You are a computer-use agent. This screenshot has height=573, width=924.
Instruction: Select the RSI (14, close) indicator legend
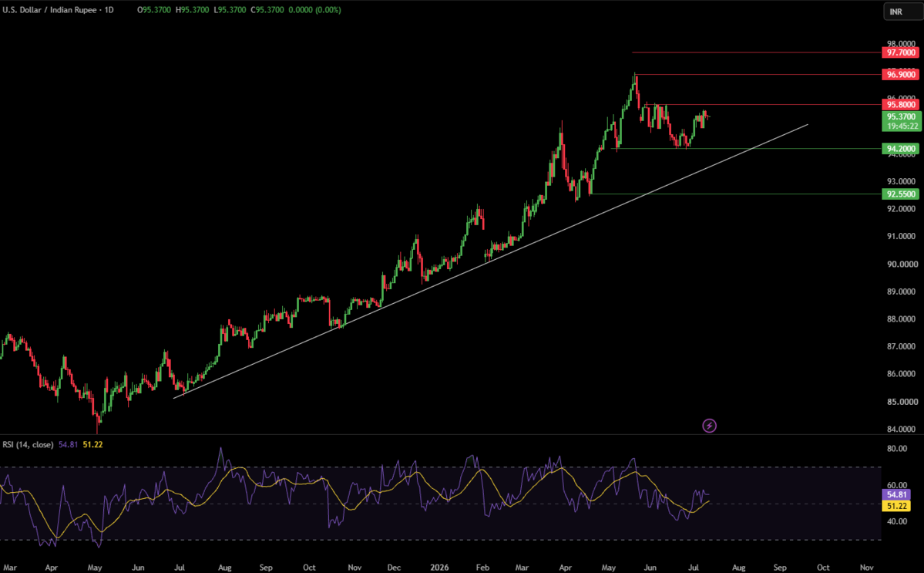(28, 444)
